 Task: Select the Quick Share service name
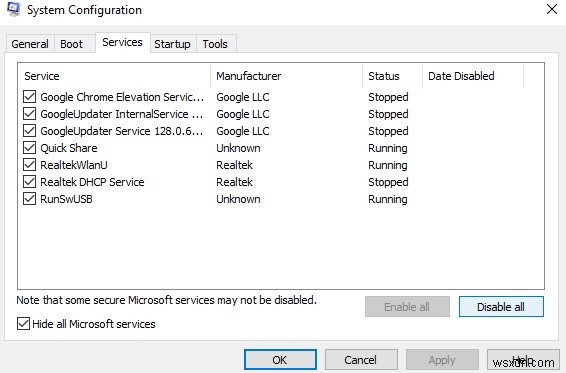[x=69, y=148]
